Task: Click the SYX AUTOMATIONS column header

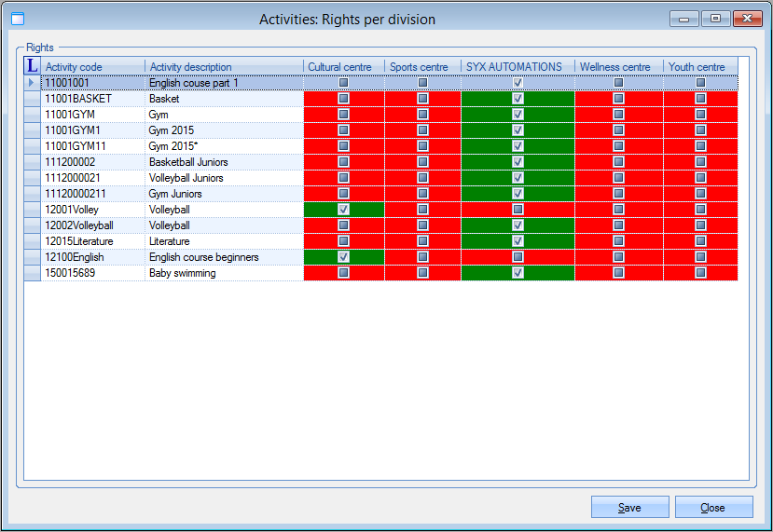Action: click(516, 67)
